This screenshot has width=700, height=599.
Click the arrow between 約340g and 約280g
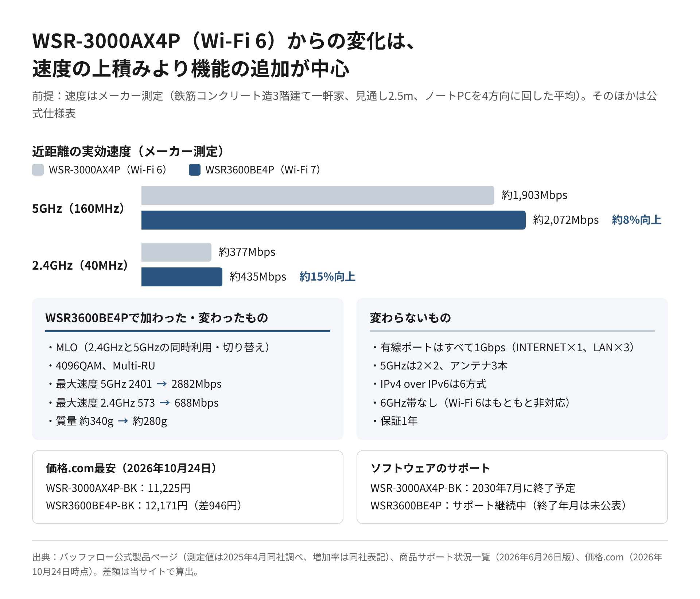click(123, 421)
